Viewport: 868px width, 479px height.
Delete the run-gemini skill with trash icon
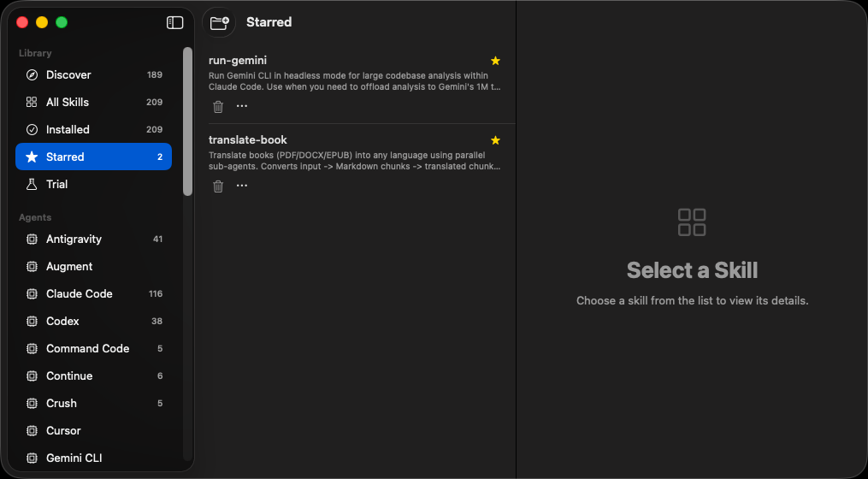click(x=218, y=106)
